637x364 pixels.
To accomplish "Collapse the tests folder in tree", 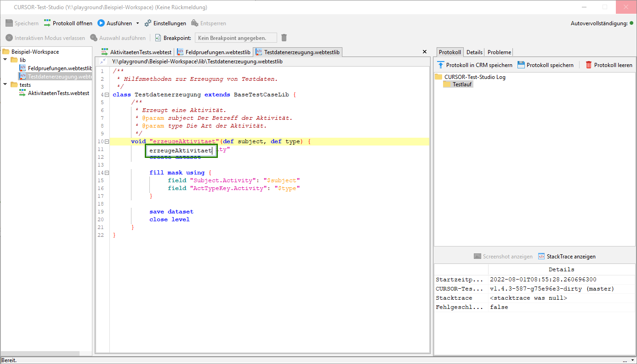I will pos(5,85).
